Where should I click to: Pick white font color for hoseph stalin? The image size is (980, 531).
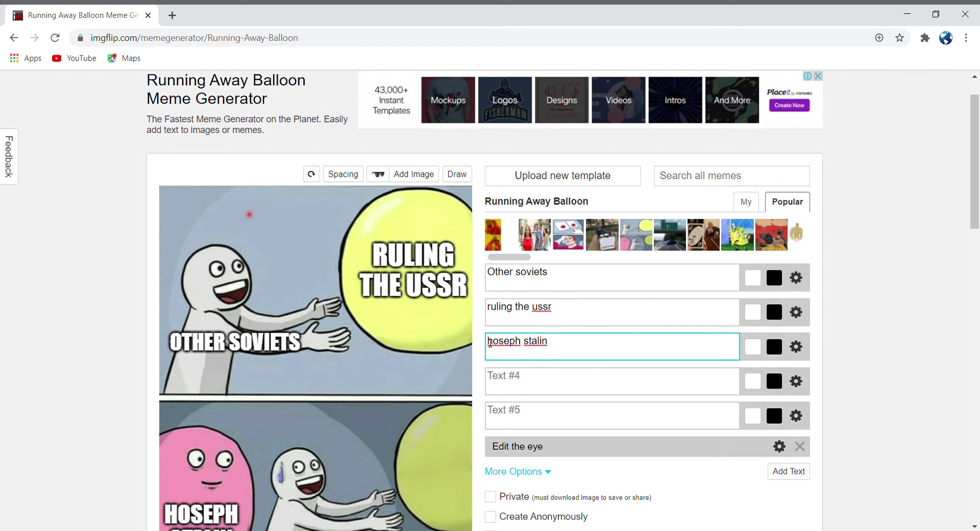pyautogui.click(x=753, y=347)
